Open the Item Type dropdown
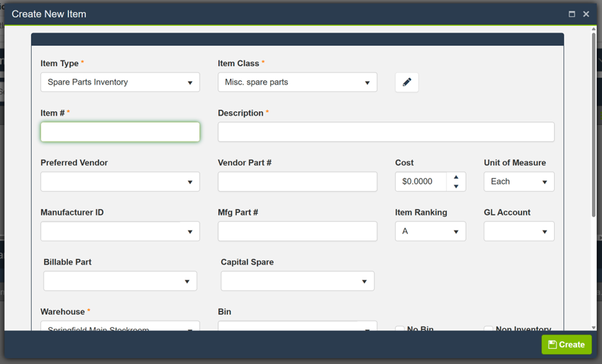The height and width of the screenshot is (364, 602). [120, 82]
